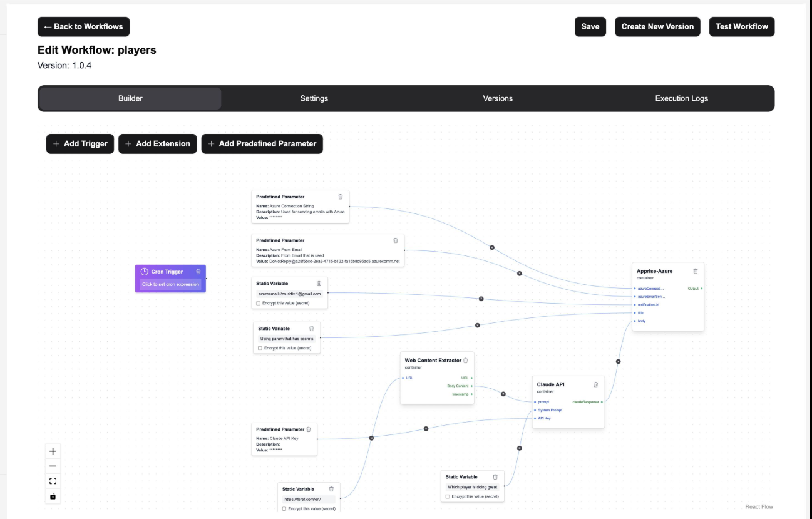Zoom in on the flow canvas
812x519 pixels.
53,451
